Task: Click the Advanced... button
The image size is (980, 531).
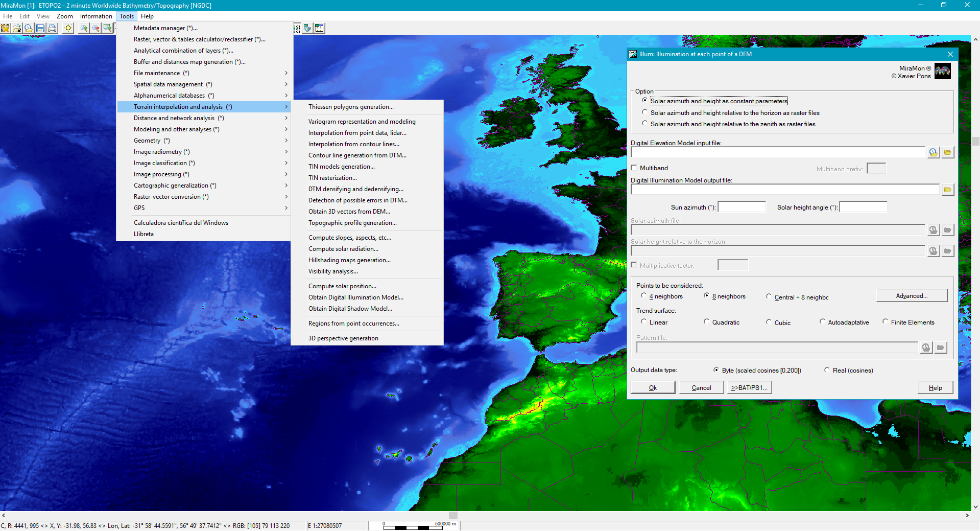Action: click(x=912, y=296)
